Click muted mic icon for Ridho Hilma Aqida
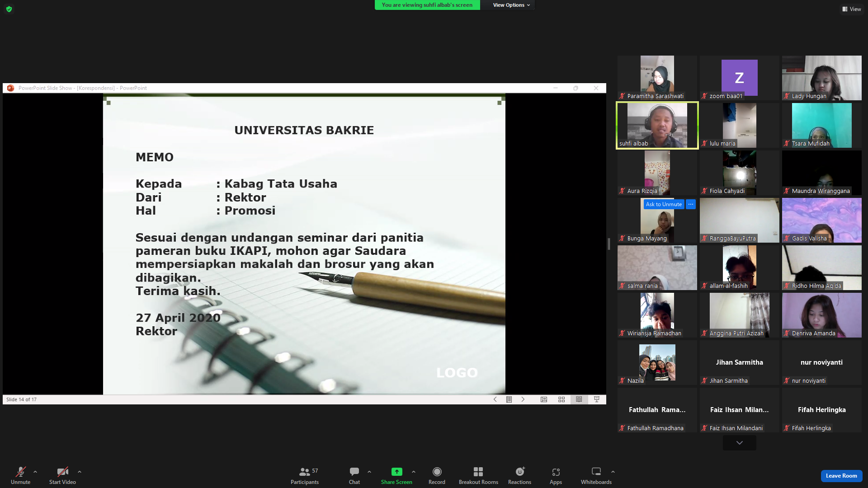 [787, 286]
